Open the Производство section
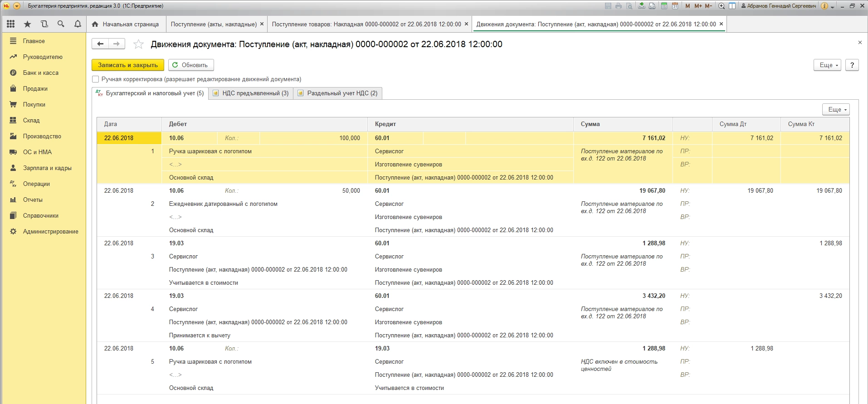Viewport: 868px width, 404px height. [x=44, y=136]
